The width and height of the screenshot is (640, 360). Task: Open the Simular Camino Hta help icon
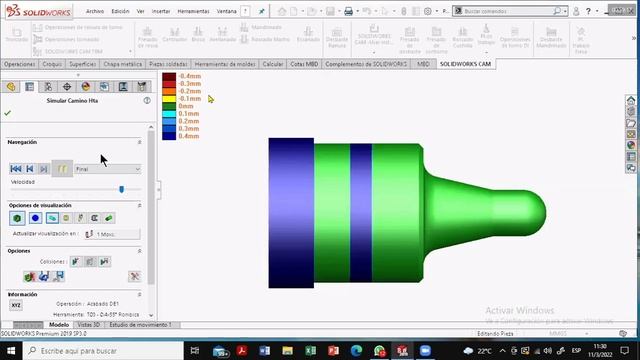[147, 100]
